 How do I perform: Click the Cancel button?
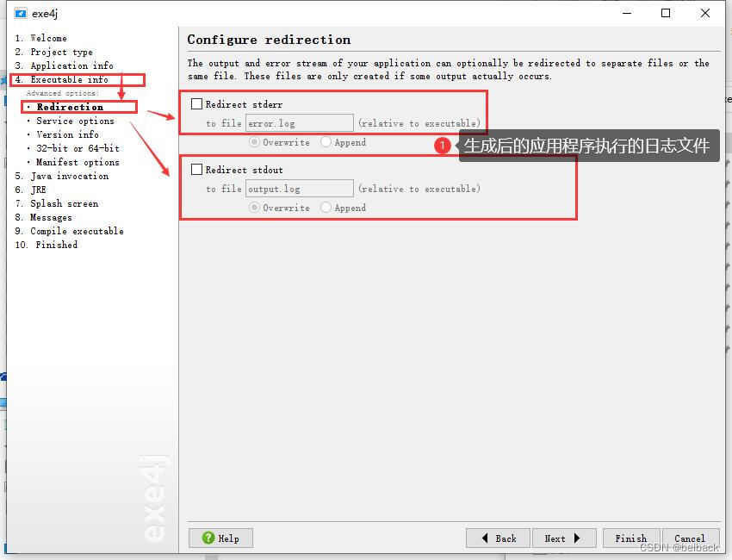pyautogui.click(x=690, y=538)
